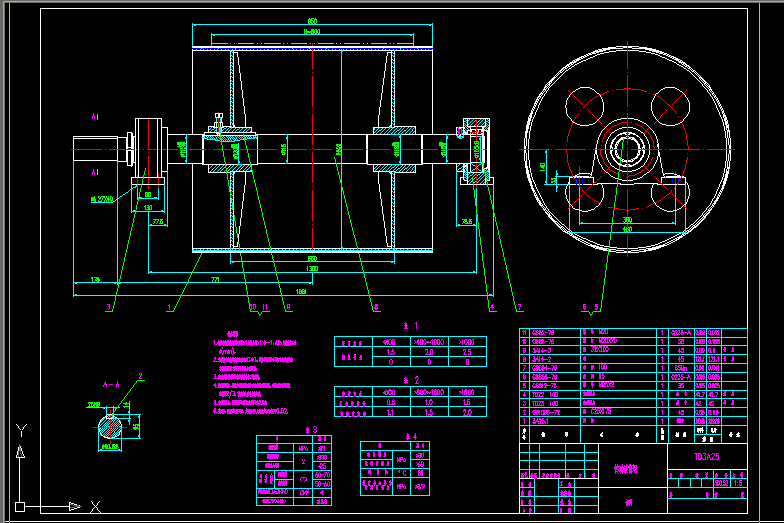The image size is (784, 523).
Task: Click the upper-right red hole in wheel view
Action: point(671,103)
